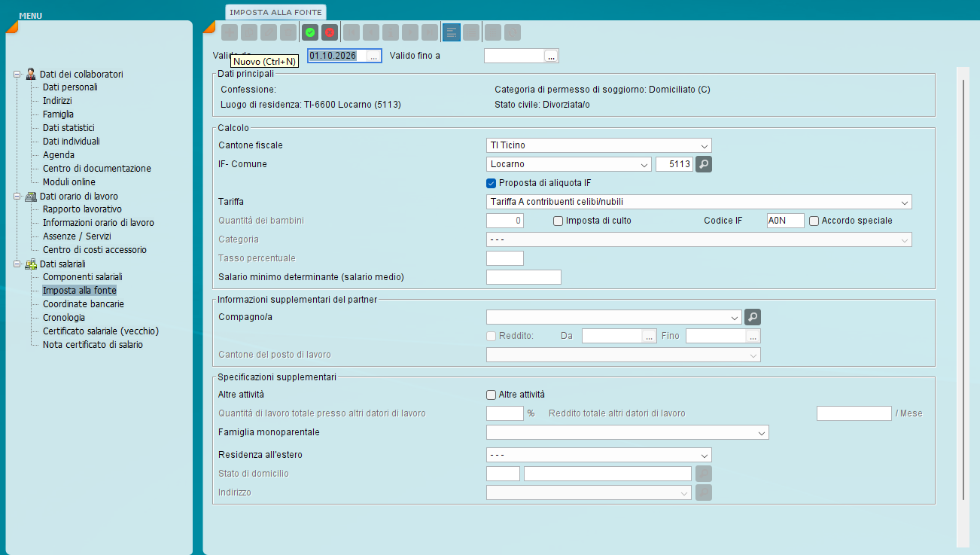
Task: Open date picker for Valido da
Action: click(373, 56)
